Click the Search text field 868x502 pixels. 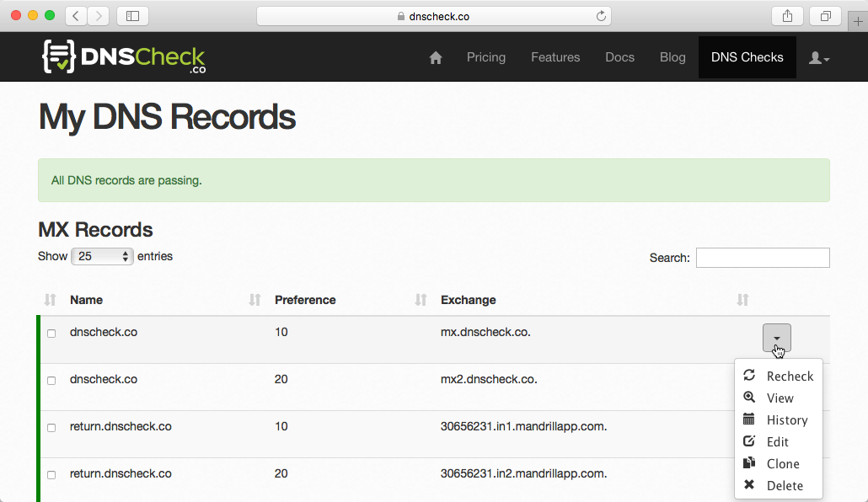[762, 257]
